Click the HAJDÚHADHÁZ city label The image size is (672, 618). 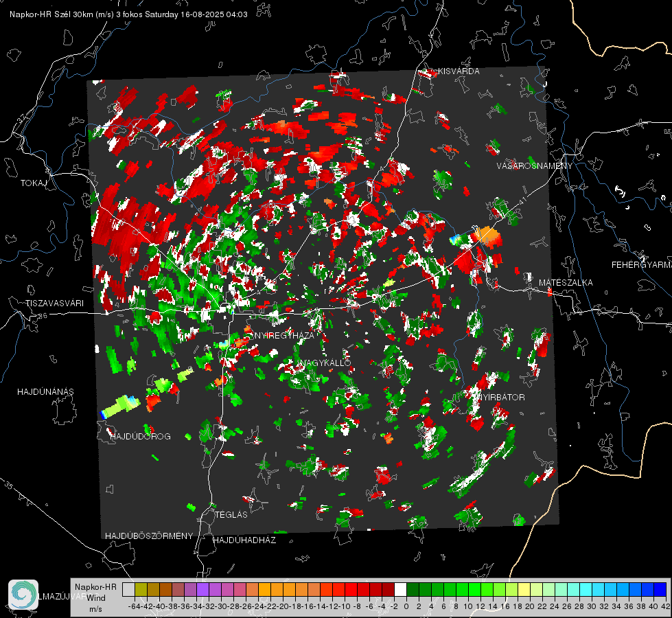(x=245, y=540)
